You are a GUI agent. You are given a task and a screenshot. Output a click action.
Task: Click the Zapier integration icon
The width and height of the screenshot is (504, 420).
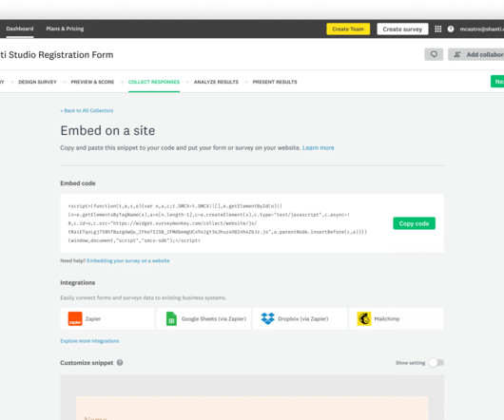75,319
